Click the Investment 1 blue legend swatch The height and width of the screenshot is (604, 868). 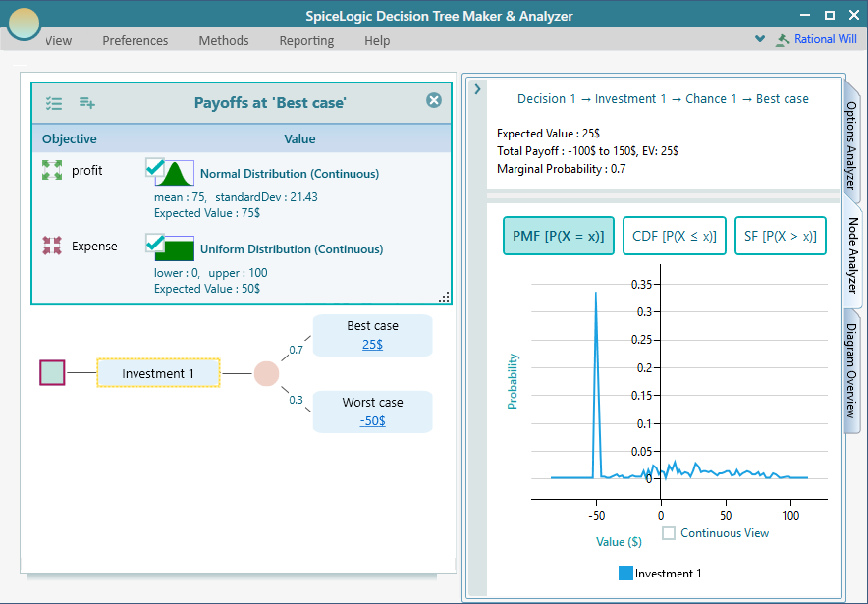coord(625,574)
